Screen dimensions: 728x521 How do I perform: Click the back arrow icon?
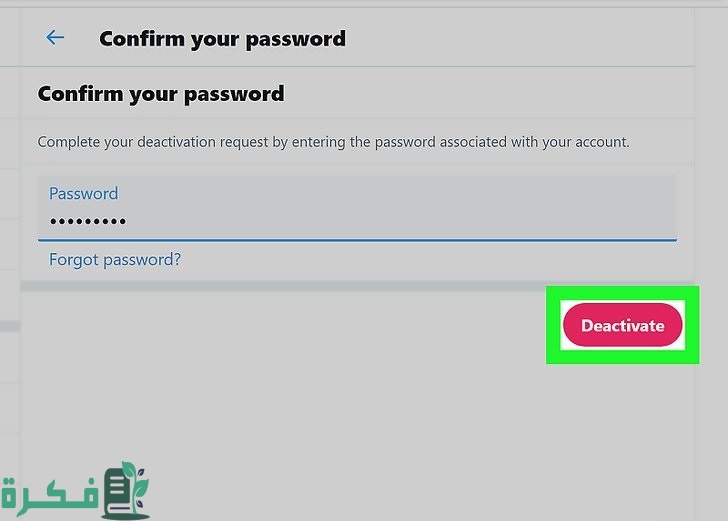[x=55, y=38]
